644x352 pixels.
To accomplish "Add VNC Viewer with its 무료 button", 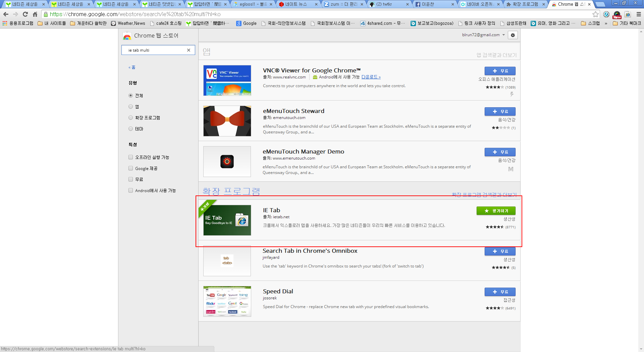I will (500, 71).
